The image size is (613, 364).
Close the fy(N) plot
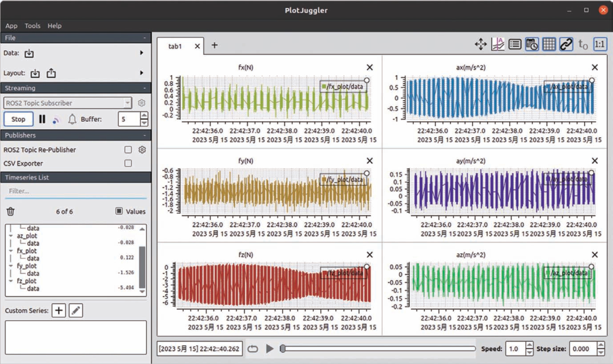tap(370, 161)
